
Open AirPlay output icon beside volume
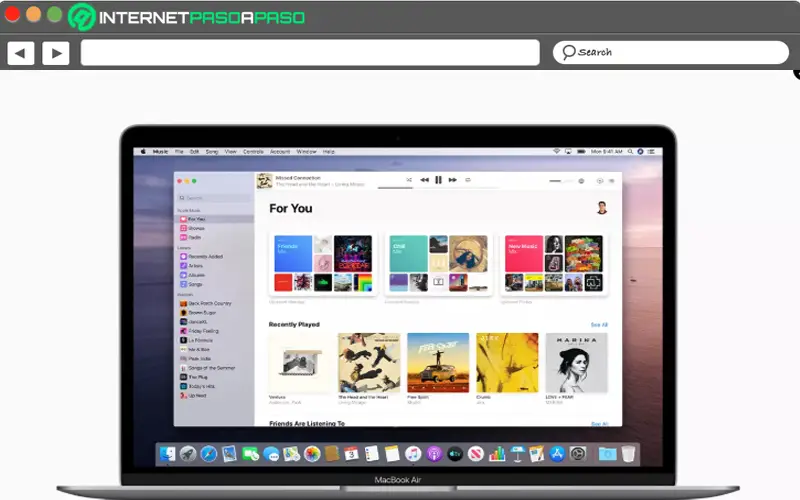tap(581, 181)
